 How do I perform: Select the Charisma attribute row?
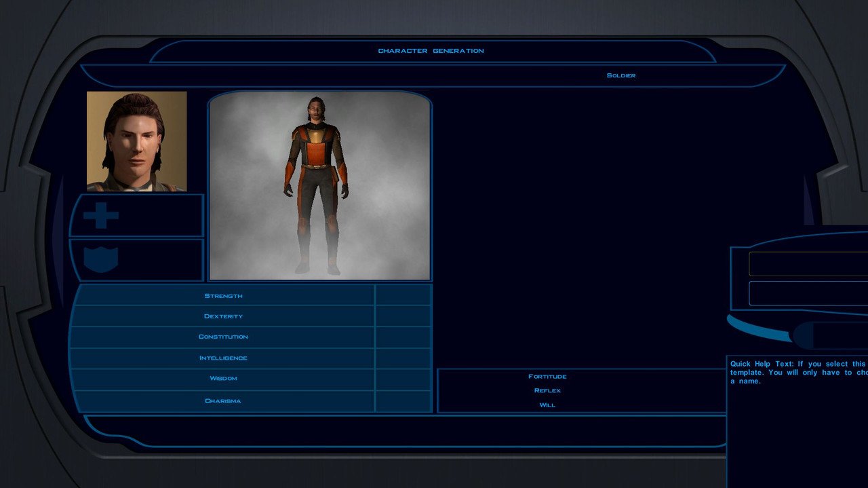[223, 400]
